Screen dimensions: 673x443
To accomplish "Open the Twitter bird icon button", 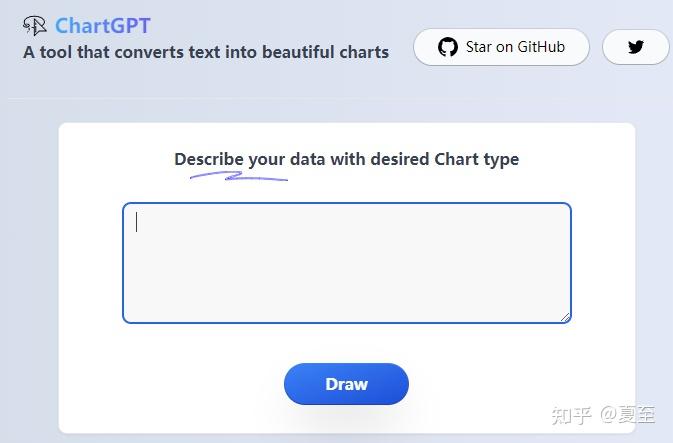I will click(636, 47).
